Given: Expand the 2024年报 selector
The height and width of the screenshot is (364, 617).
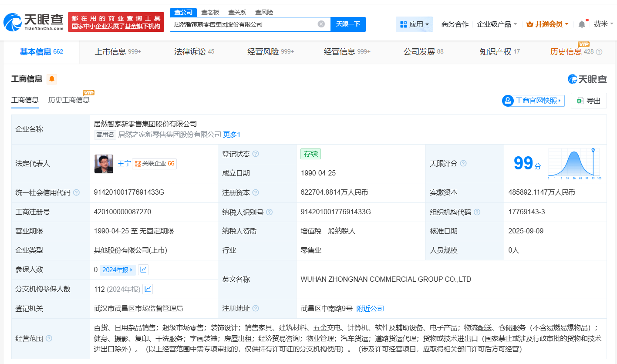Looking at the screenshot, I should (x=117, y=270).
